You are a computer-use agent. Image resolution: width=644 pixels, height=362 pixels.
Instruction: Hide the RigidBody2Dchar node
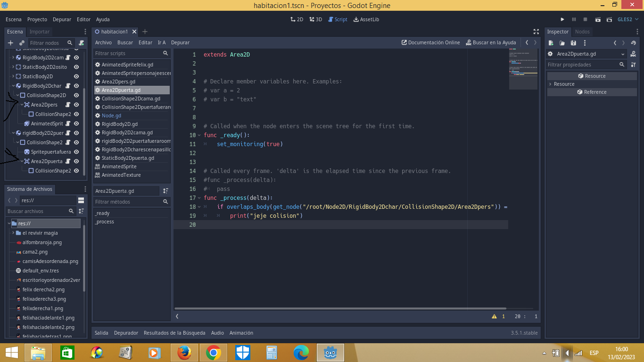[x=76, y=86]
